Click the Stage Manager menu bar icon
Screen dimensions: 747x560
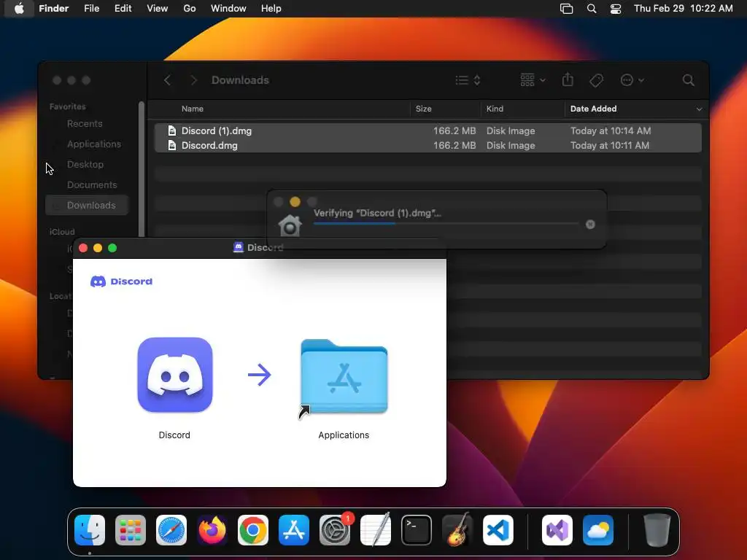pyautogui.click(x=566, y=9)
